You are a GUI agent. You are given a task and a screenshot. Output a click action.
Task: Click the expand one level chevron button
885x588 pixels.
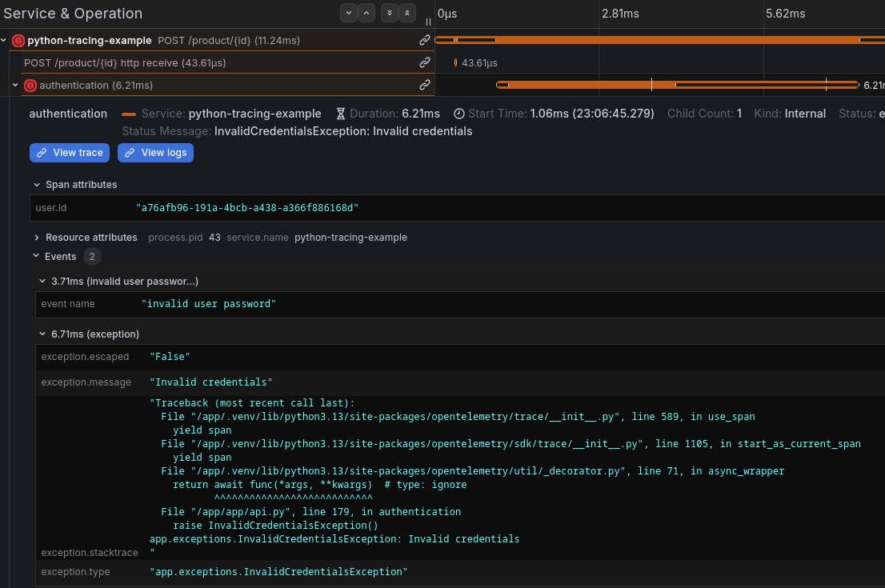pos(348,13)
